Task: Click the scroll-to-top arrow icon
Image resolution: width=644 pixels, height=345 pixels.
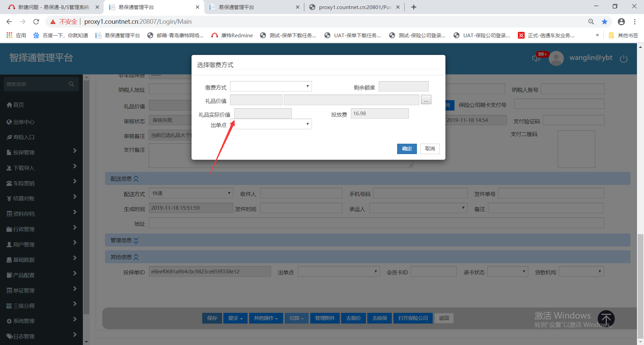Action: [x=606, y=319]
